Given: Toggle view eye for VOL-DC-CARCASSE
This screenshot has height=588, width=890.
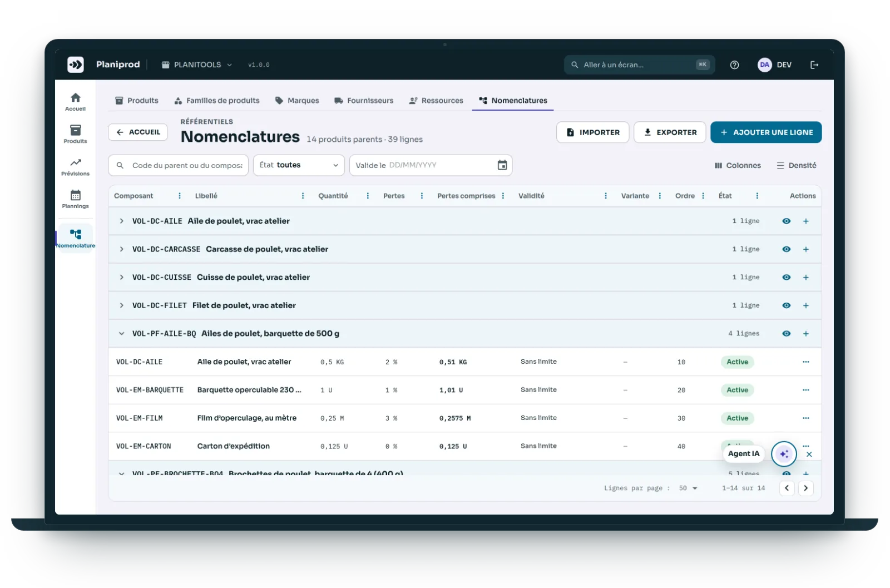Looking at the screenshot, I should [786, 249].
